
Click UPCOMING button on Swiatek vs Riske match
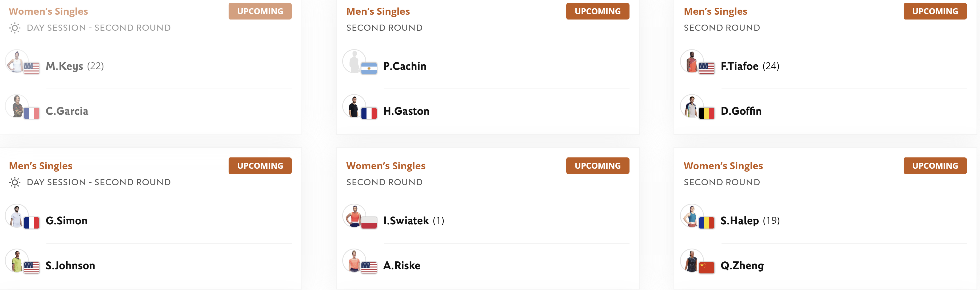[598, 166]
